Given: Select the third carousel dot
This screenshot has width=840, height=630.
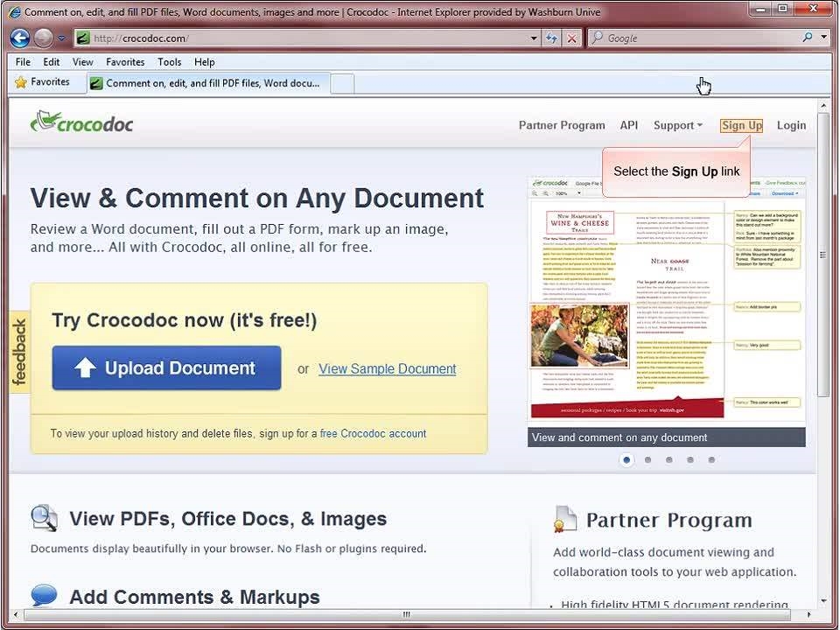Looking at the screenshot, I should 669,459.
